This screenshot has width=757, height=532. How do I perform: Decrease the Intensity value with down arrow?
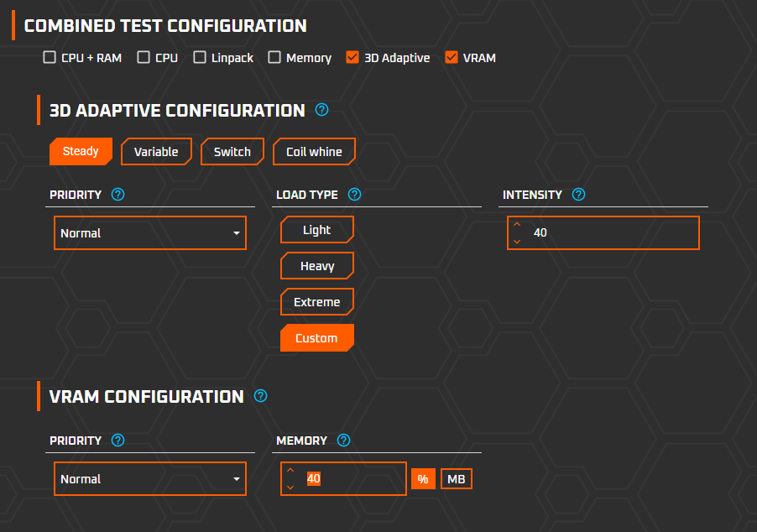click(x=517, y=242)
